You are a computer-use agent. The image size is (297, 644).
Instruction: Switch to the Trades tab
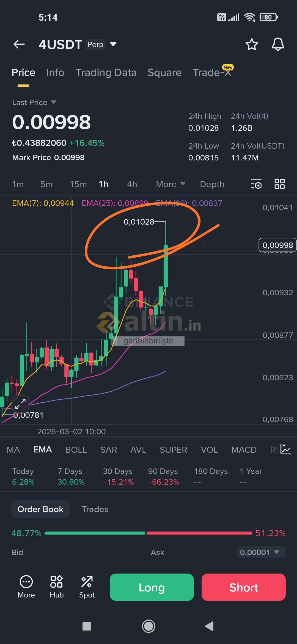click(x=95, y=509)
